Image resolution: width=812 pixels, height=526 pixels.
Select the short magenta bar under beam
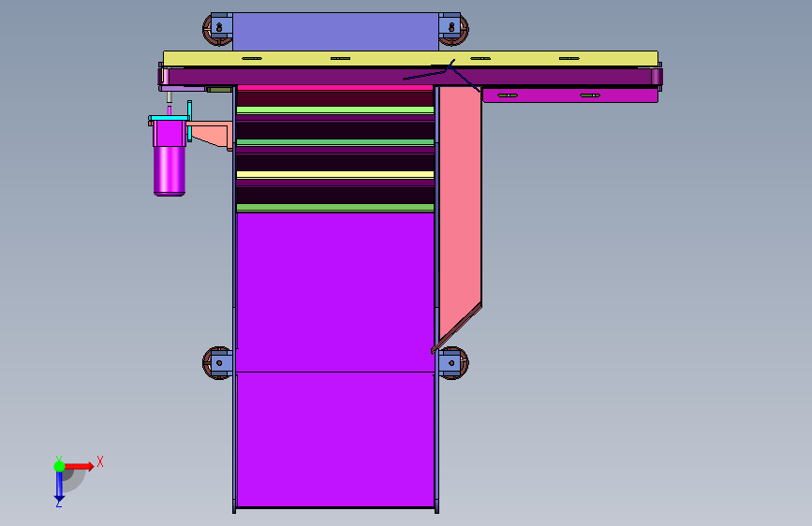pos(570,95)
